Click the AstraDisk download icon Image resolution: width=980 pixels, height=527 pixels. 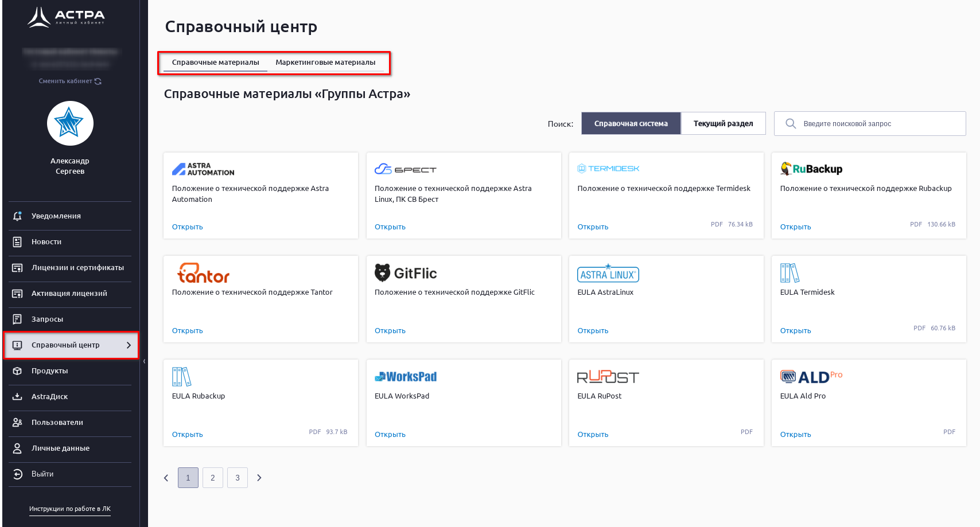(x=17, y=397)
